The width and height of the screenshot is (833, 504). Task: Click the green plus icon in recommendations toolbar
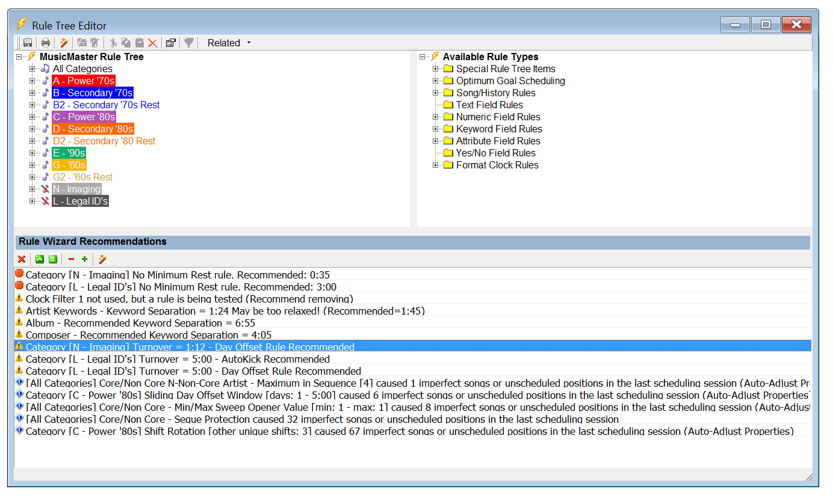pyautogui.click(x=84, y=259)
